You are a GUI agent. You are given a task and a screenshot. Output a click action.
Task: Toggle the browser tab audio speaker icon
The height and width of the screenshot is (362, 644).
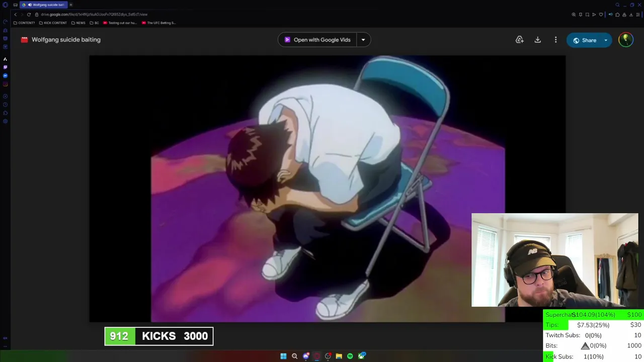click(x=610, y=15)
